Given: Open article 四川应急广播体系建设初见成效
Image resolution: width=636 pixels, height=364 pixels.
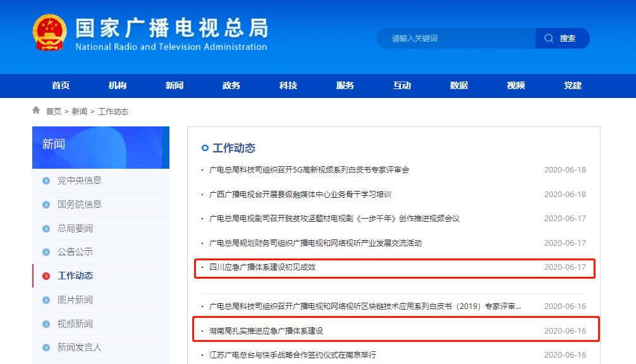Looking at the screenshot, I should click(262, 267).
